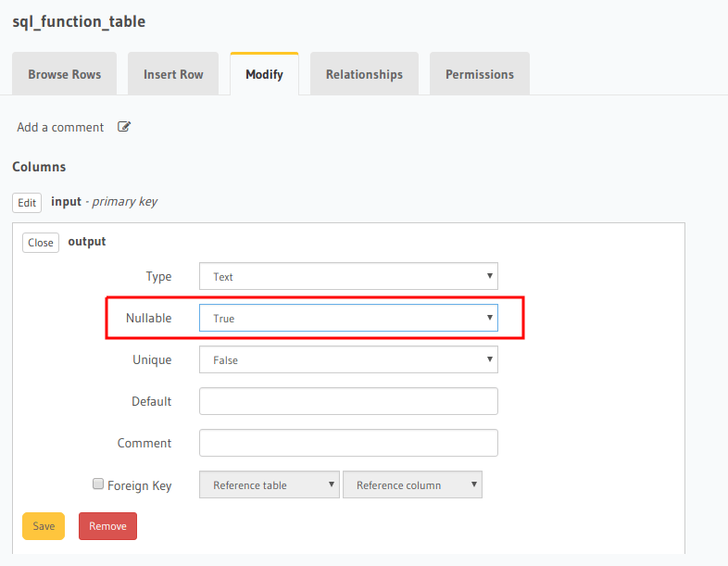Open the Reference table dropdown

(x=270, y=484)
